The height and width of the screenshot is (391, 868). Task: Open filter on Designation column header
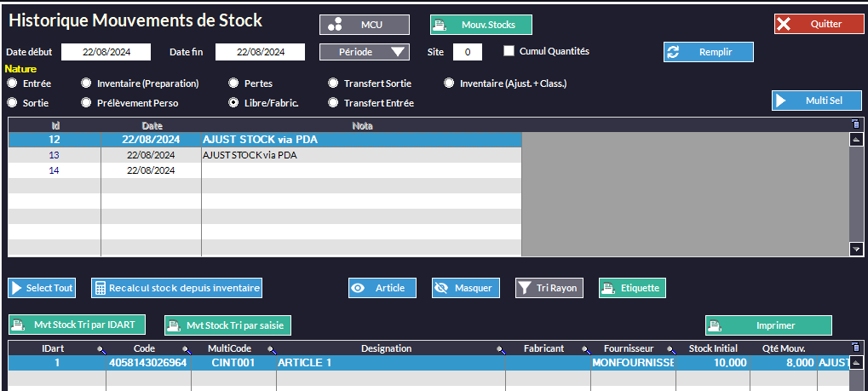pos(502,349)
